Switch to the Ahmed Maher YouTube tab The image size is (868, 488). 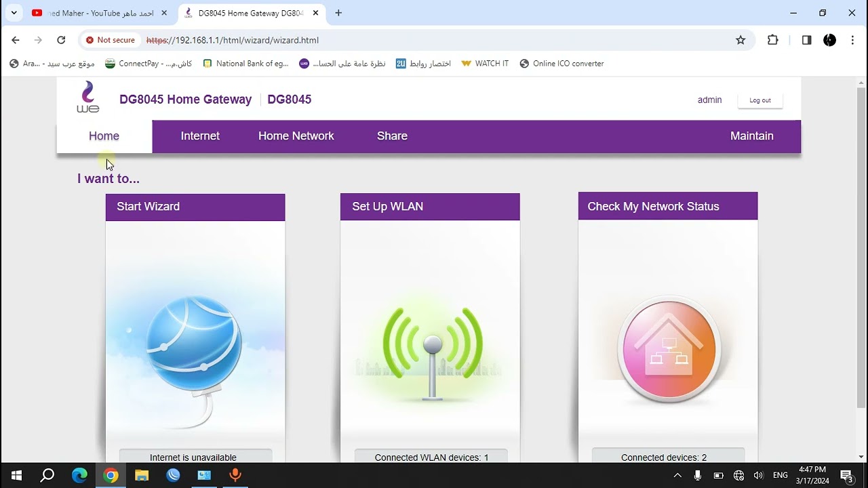pos(100,13)
